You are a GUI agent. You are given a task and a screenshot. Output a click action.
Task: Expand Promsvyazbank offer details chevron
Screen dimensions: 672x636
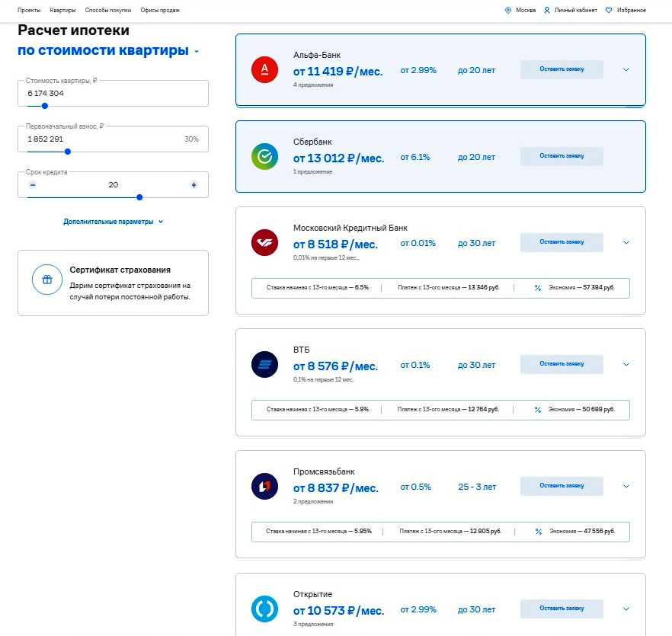pos(626,487)
